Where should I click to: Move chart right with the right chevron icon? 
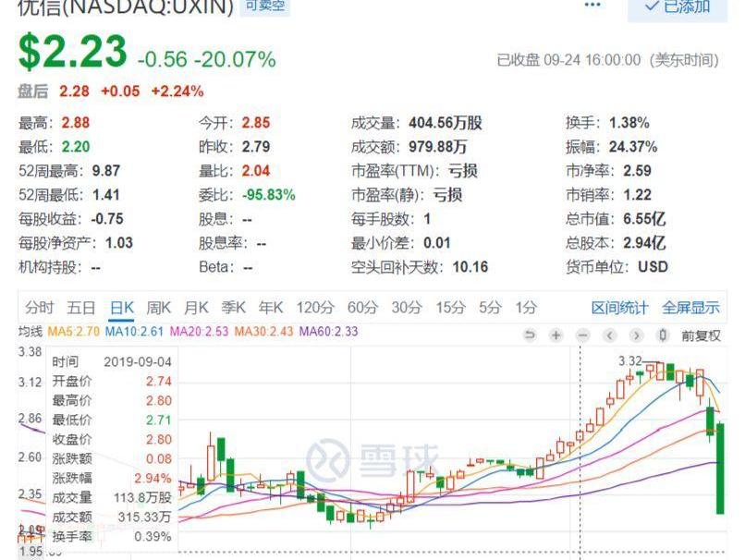(x=636, y=335)
